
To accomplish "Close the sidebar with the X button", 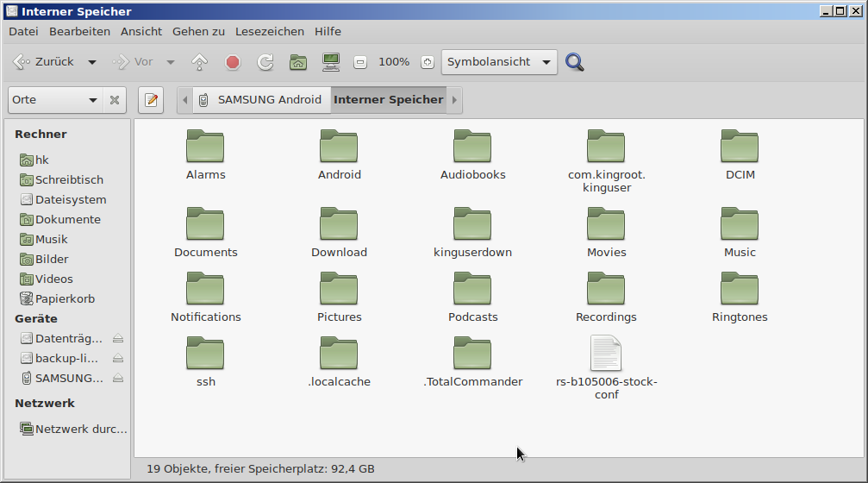I will 115,100.
